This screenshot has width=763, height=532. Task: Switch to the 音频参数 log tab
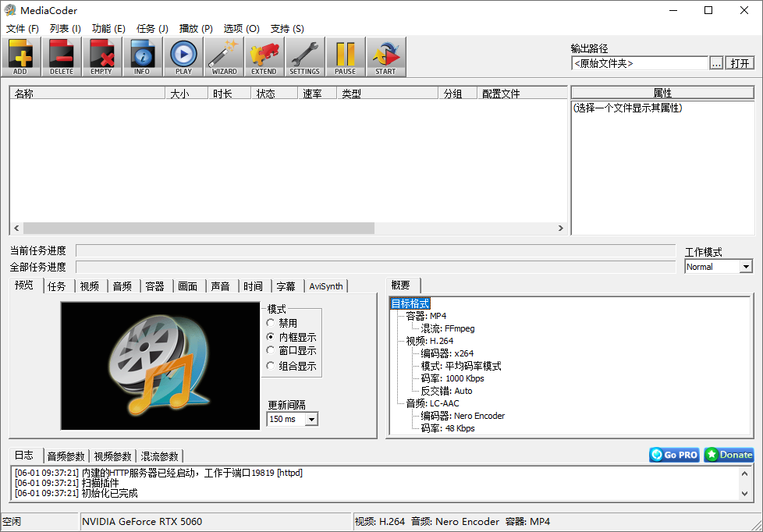click(x=66, y=456)
